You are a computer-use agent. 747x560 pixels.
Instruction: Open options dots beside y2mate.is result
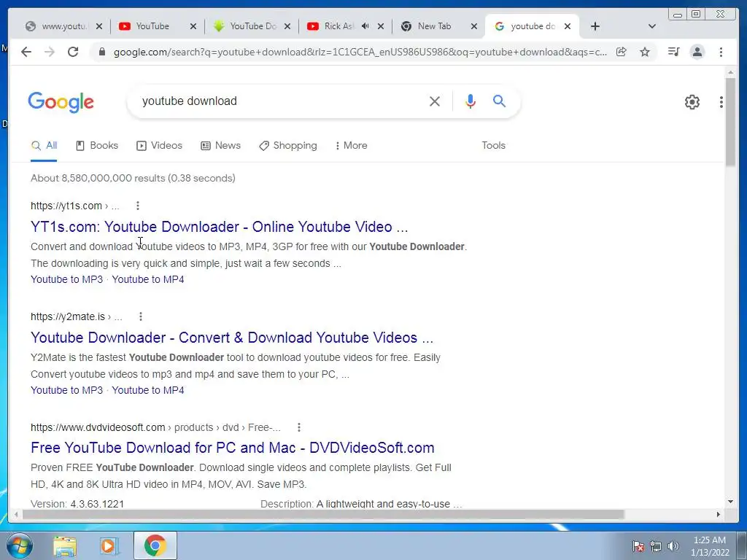point(141,316)
